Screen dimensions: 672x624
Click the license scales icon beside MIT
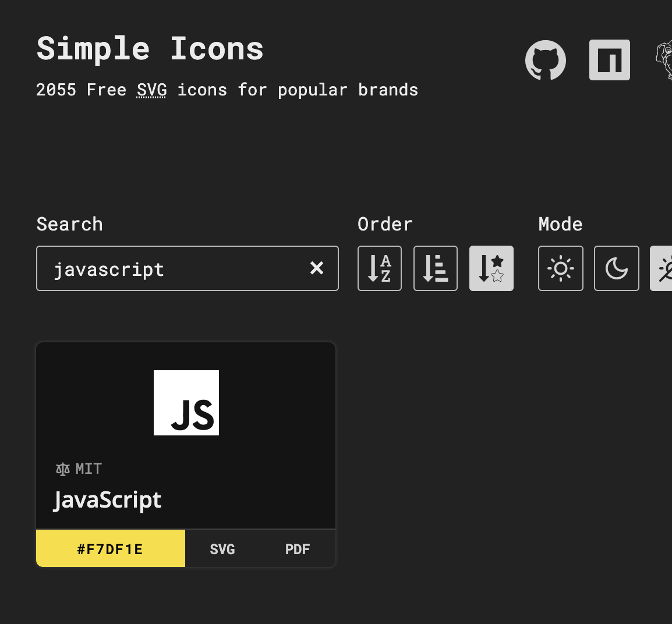click(x=62, y=469)
